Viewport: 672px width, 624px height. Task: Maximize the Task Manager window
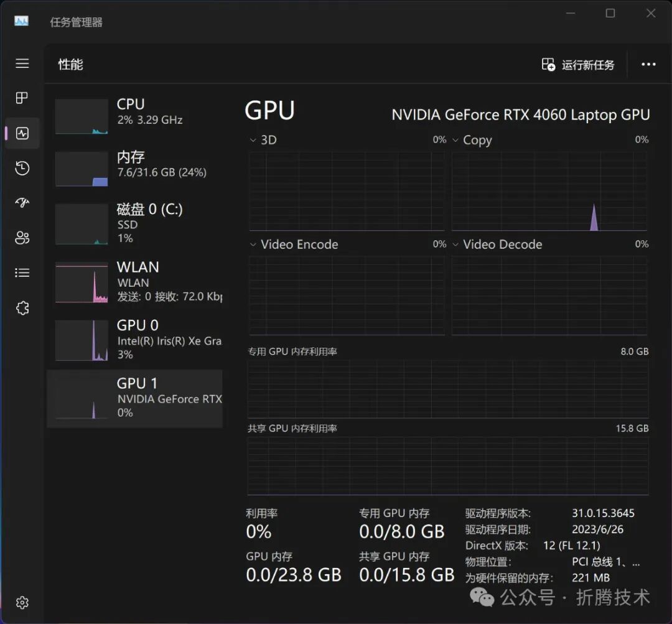[x=610, y=13]
